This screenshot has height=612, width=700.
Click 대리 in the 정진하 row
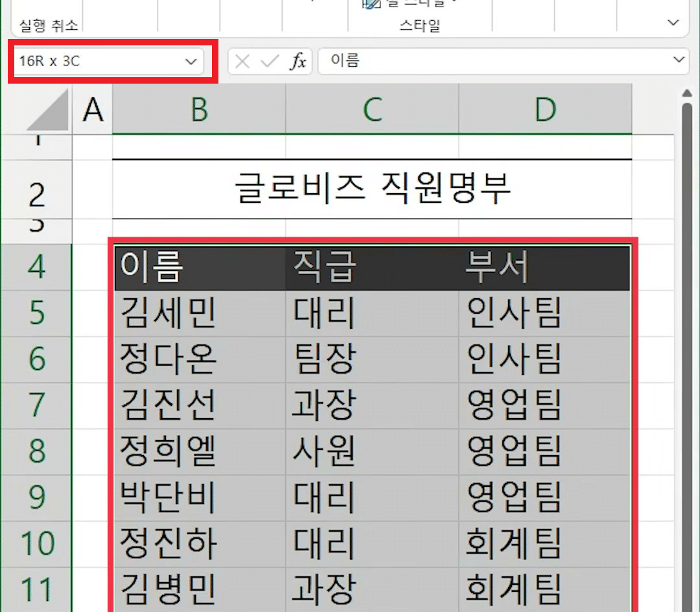(x=372, y=544)
